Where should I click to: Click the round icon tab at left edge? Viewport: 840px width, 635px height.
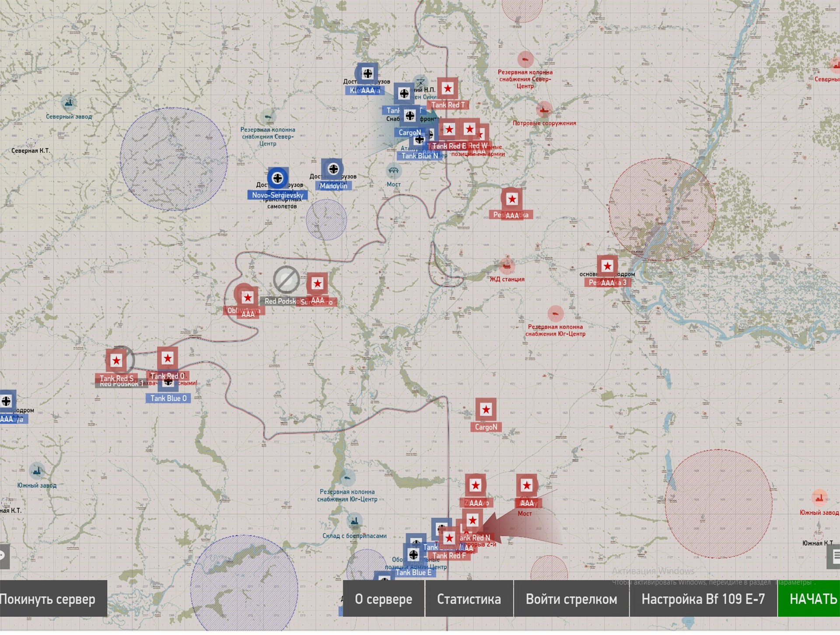click(3, 556)
